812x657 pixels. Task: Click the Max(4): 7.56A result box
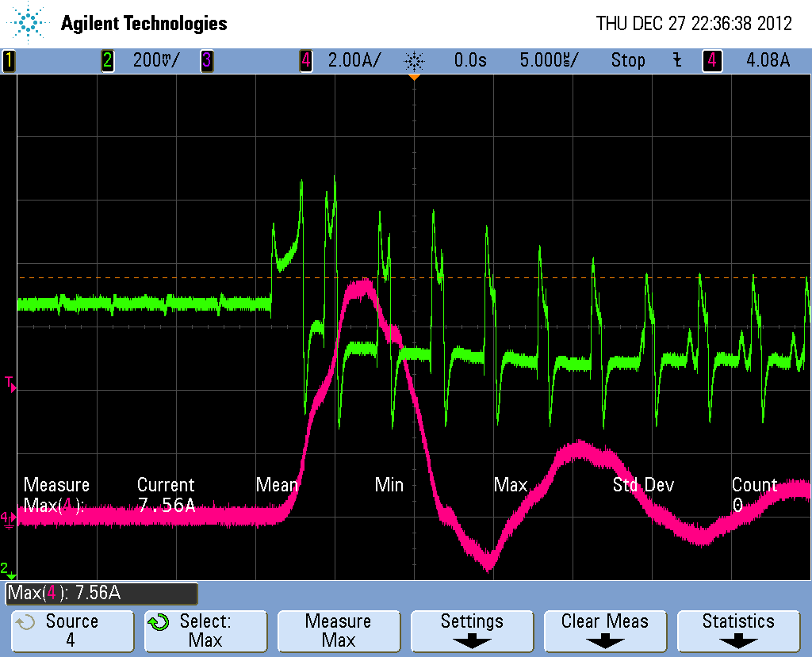(101, 594)
